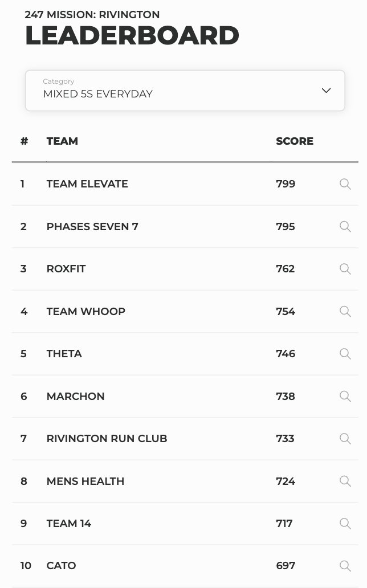The image size is (367, 588).
Task: Click magnifier icon beside Phases Seven 7
Action: (x=345, y=227)
